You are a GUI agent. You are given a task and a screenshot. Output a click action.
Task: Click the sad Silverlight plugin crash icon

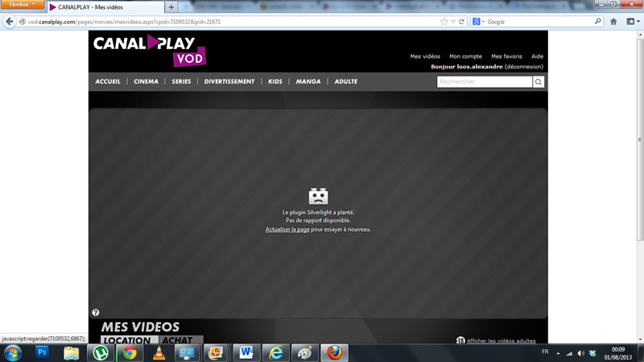pos(318,196)
